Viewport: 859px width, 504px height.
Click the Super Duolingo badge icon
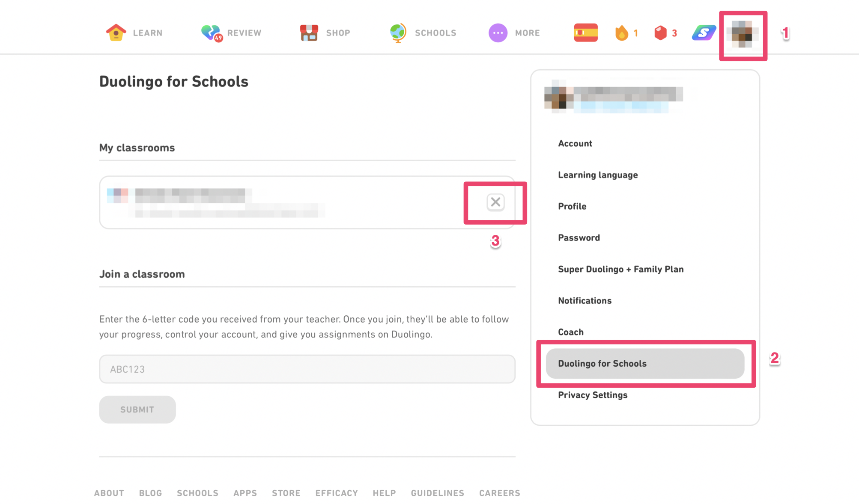(x=704, y=33)
